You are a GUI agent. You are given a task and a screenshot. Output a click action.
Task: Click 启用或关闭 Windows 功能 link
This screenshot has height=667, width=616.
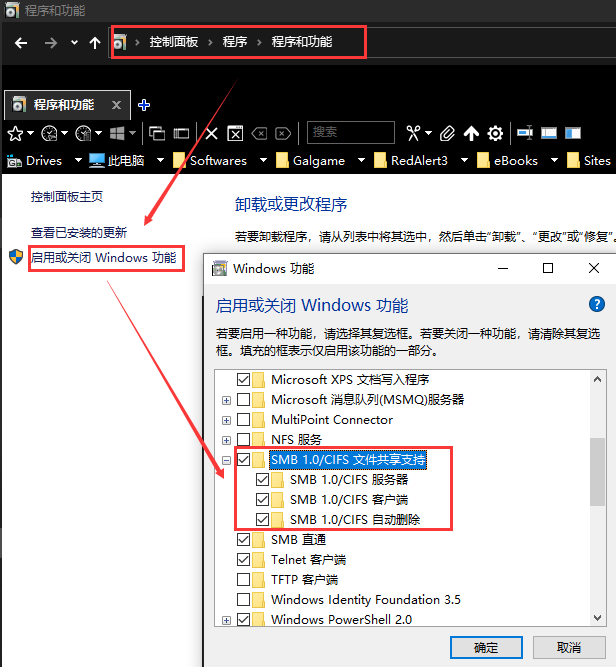(103, 257)
